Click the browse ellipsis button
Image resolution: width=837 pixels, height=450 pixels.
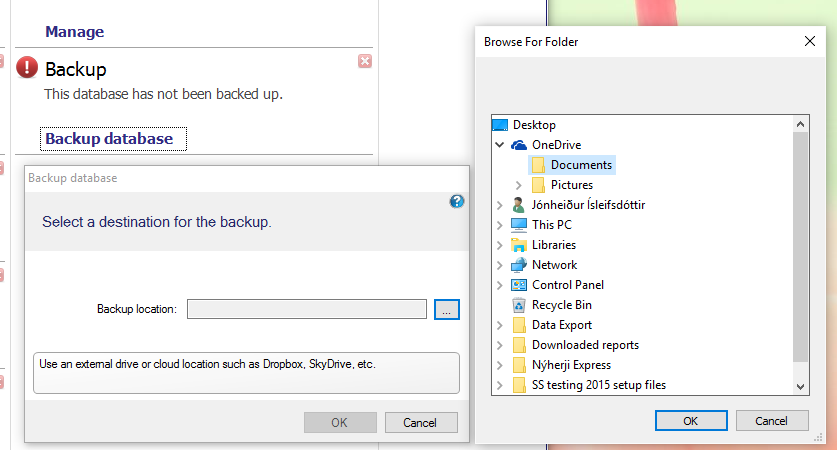click(x=447, y=309)
